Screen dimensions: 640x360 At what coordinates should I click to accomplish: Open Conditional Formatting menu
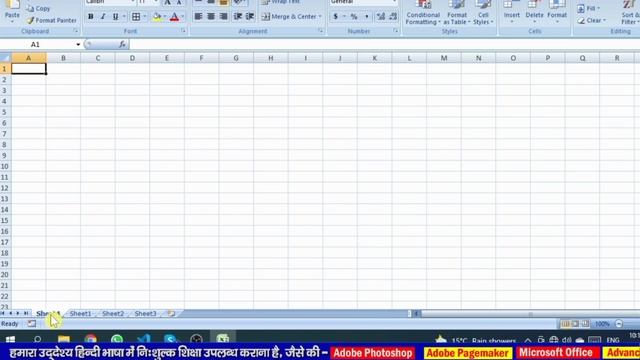click(x=423, y=12)
